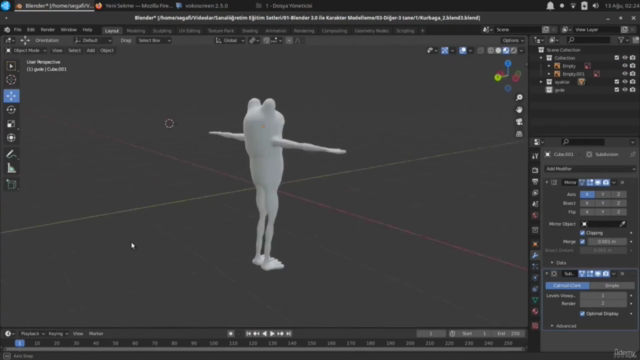Toggle camera view icon
The height and width of the screenshot is (360, 640).
[519, 122]
